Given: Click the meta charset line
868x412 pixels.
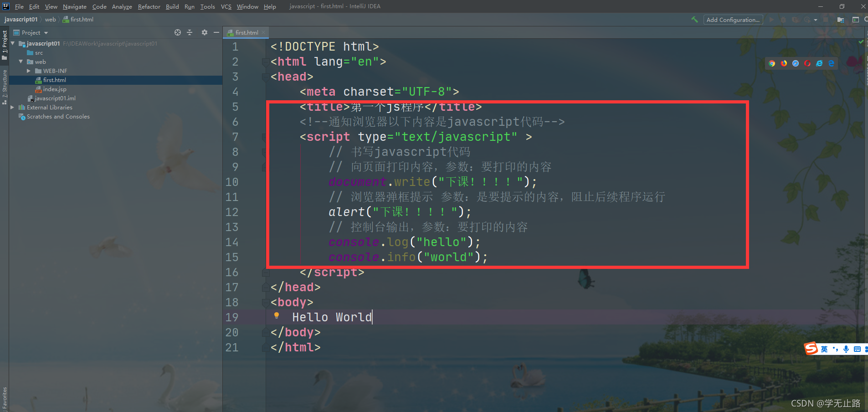Looking at the screenshot, I should (x=379, y=92).
